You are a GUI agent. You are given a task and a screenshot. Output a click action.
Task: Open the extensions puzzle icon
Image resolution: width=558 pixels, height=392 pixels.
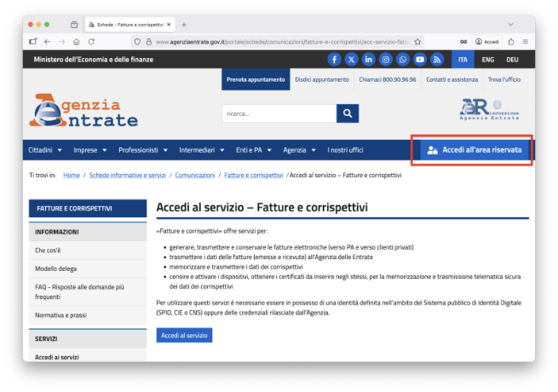[x=511, y=42]
